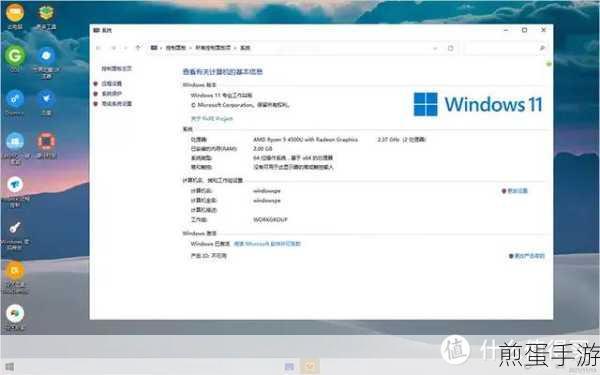This screenshot has width=600, height=375.
Task: Open the blue bird desktop icon
Action: click(x=46, y=99)
